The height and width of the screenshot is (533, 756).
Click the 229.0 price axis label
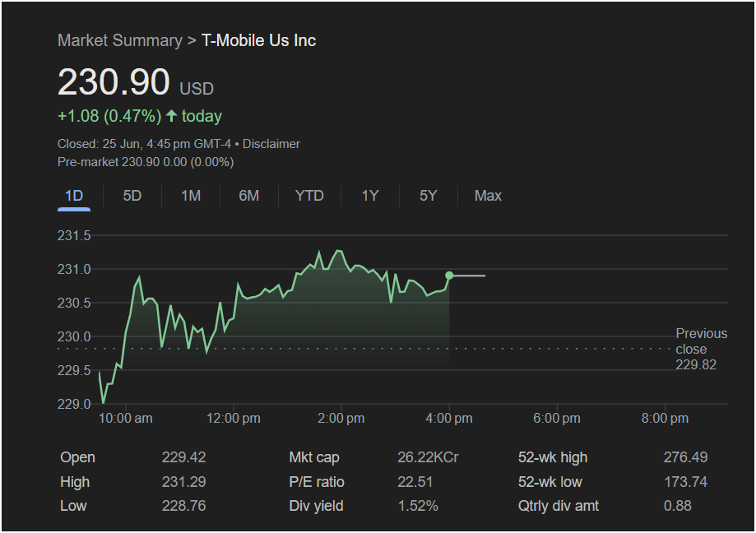[x=74, y=404]
